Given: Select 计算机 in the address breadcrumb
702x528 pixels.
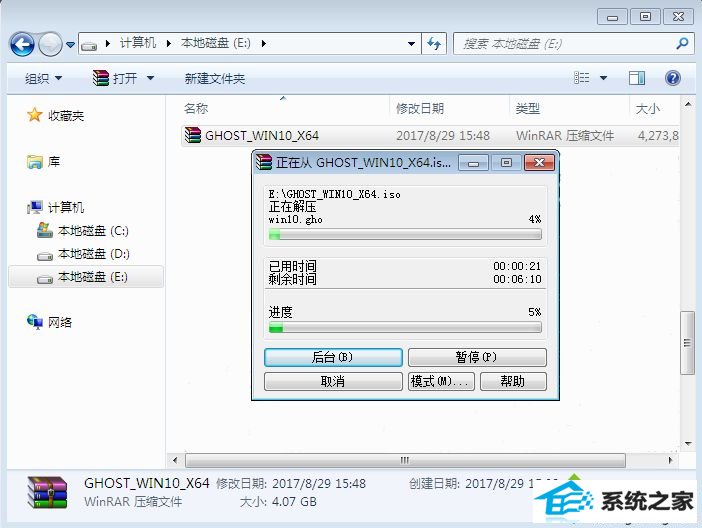Looking at the screenshot, I should coord(137,43).
